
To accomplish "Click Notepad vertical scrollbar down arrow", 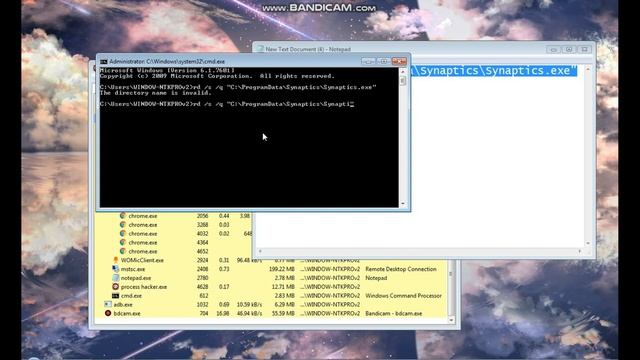I will (x=588, y=243).
